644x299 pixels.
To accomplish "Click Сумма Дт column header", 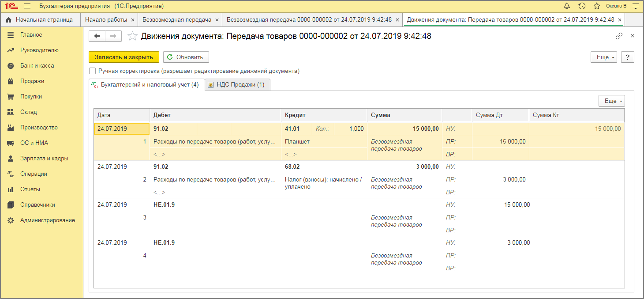I will [501, 115].
